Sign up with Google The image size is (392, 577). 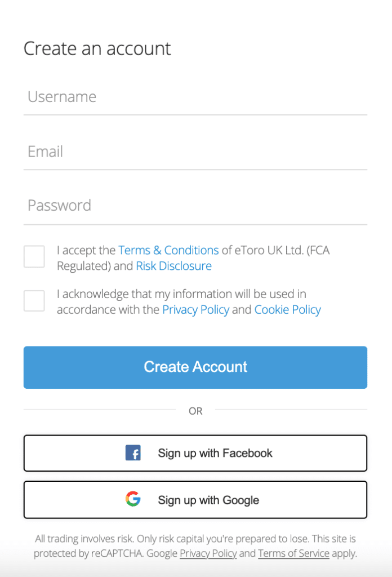point(195,499)
